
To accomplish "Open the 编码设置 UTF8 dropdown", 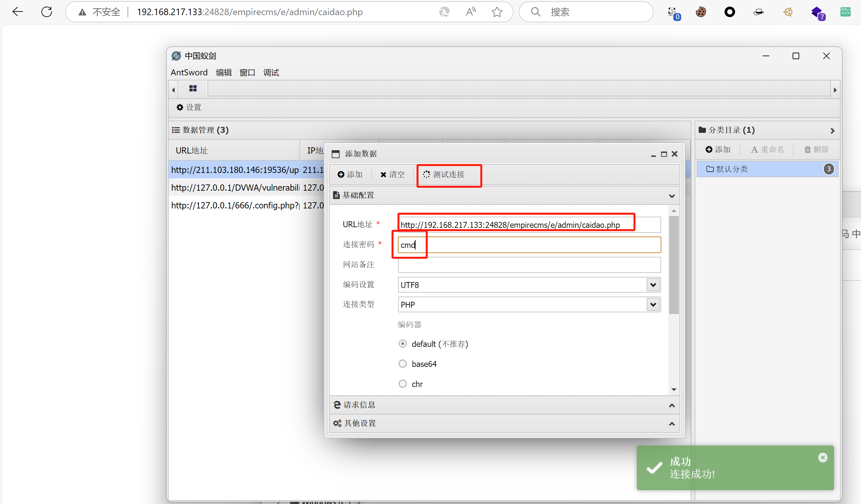I will tap(653, 285).
